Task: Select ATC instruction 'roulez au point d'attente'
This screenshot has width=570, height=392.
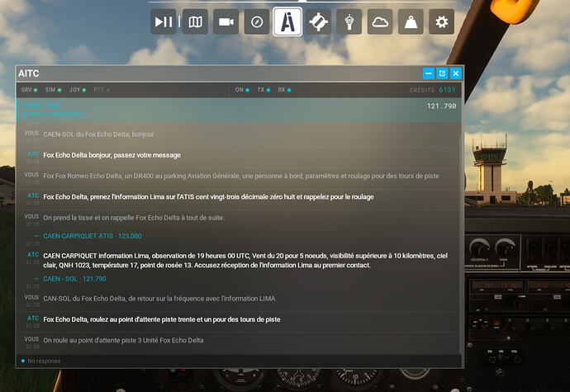Action: click(x=162, y=319)
